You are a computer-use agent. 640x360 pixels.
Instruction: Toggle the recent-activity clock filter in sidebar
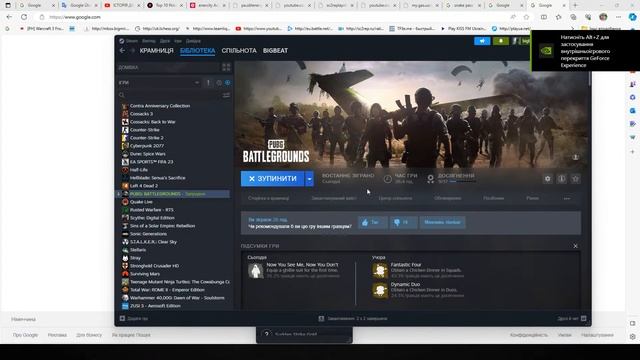pyautogui.click(x=219, y=83)
